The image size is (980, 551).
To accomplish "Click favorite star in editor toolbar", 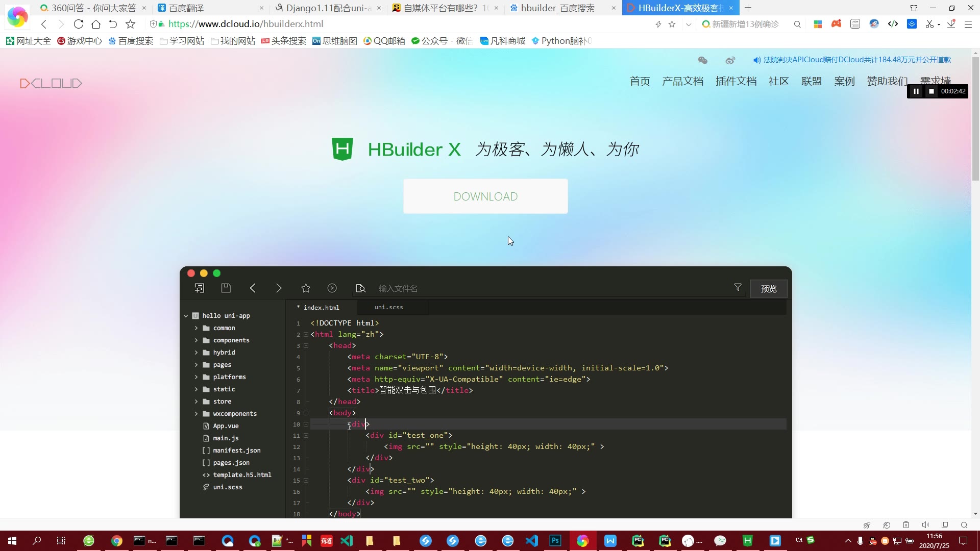I will click(x=306, y=288).
